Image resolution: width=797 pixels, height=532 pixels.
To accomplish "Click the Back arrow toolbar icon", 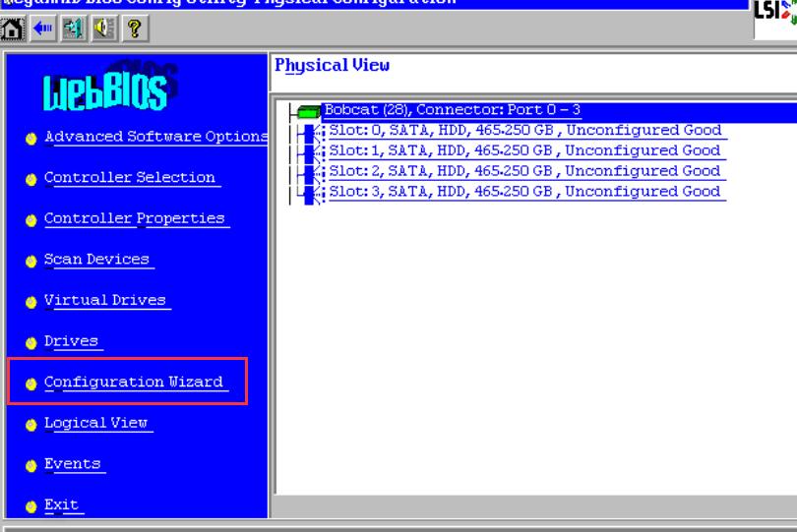I will (x=42, y=29).
